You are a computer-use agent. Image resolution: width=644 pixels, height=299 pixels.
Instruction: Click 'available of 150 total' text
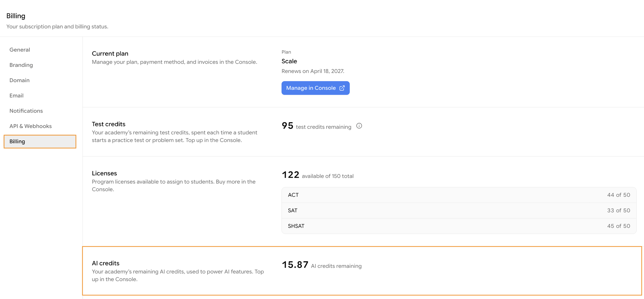coord(327,176)
